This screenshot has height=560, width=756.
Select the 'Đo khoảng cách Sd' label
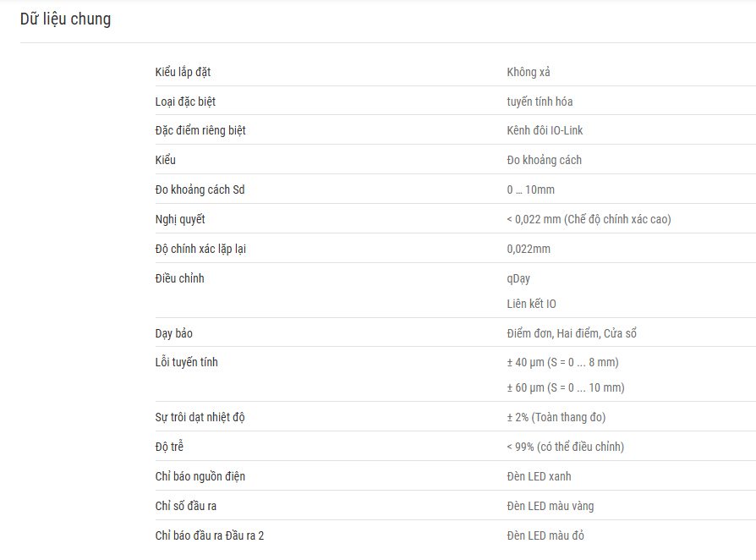click(x=200, y=190)
